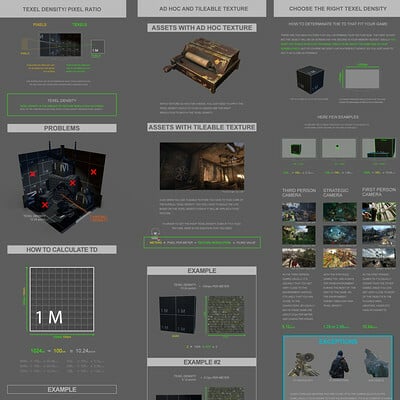400x400 pixels.
Task: Click the Example #2 banner
Action: click(x=202, y=362)
